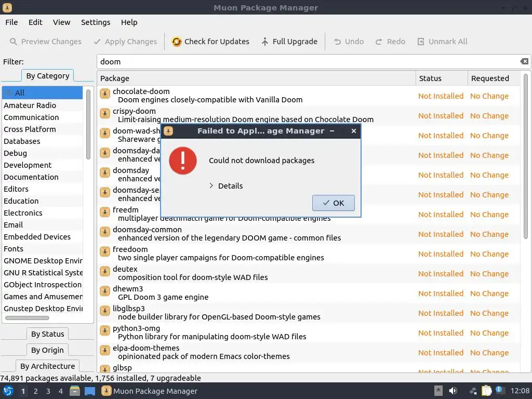Click the category list horizontal scrollbar
The height and width of the screenshot is (399, 532).
[27, 318]
